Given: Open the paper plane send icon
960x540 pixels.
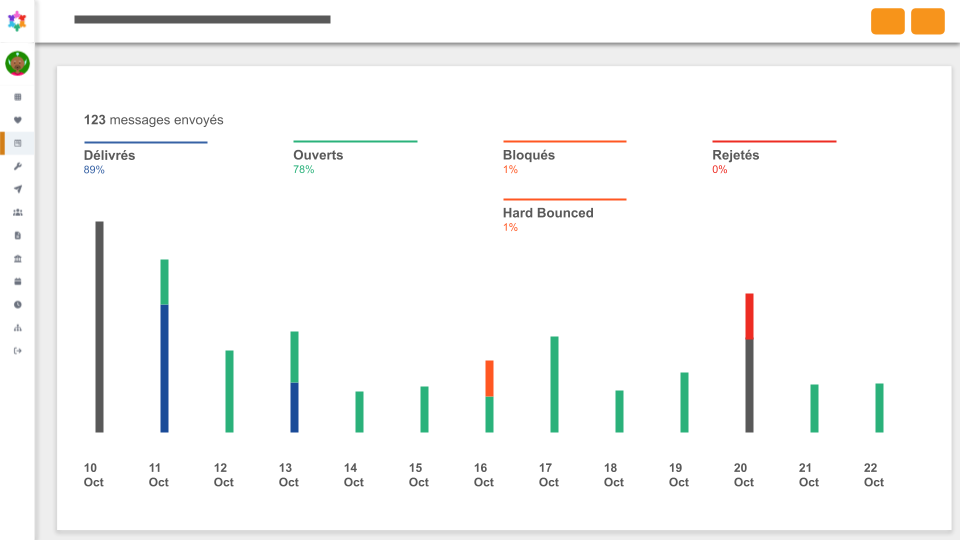Looking at the screenshot, I should tap(18, 189).
